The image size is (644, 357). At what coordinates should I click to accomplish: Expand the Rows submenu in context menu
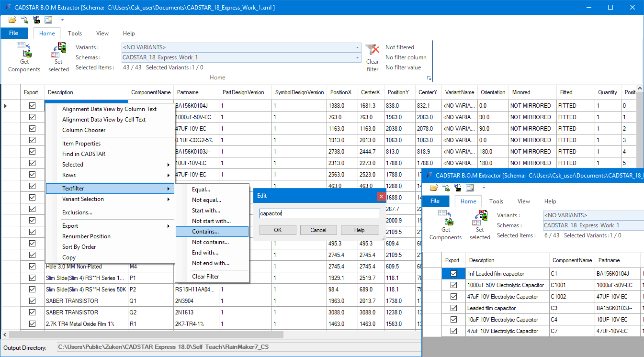111,175
